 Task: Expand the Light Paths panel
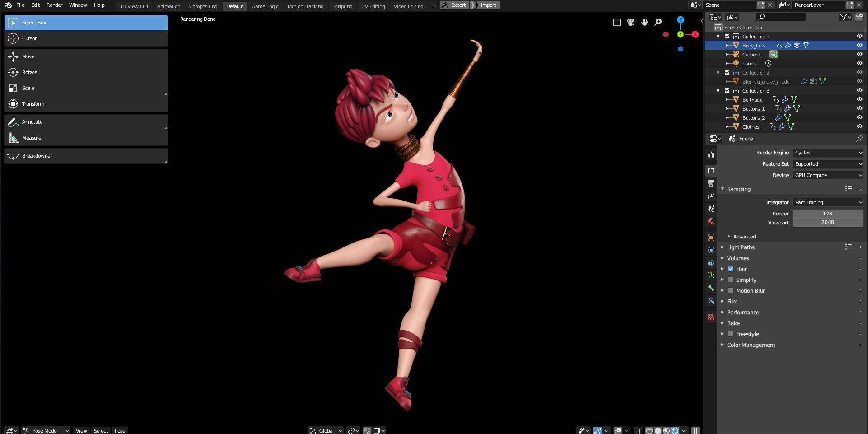coord(741,247)
